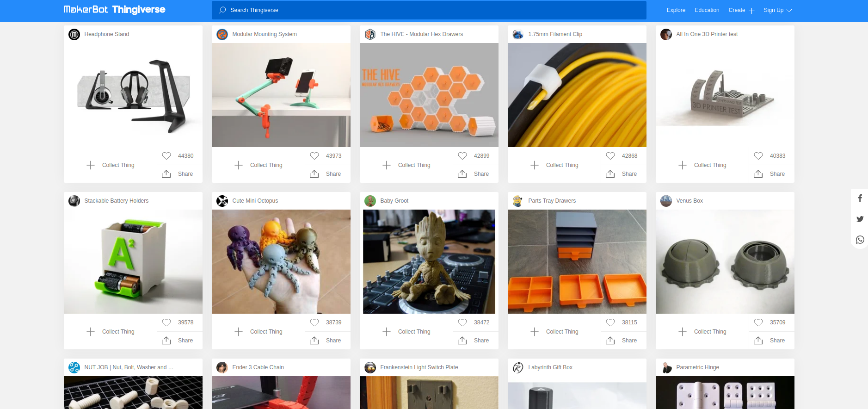Click heart icon on Modular Mounting System
Screen dimensions: 868x409
(x=314, y=156)
